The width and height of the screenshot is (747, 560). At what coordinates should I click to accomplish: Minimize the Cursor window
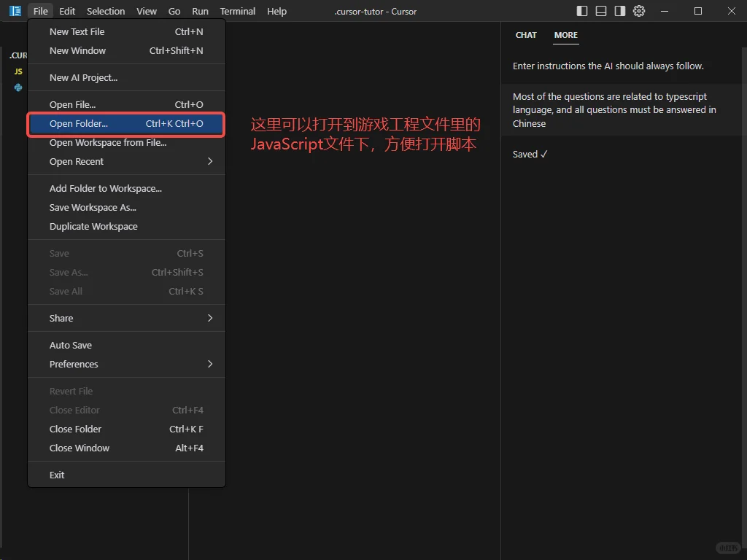665,11
